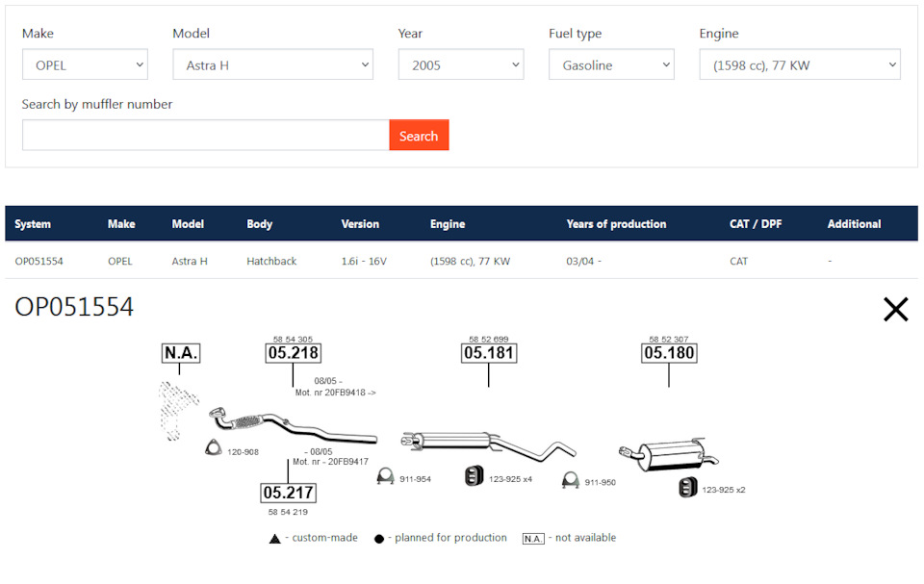Open the Make dropdown showing OPEL
Viewport: 924px width, 584px height.
pos(85,65)
